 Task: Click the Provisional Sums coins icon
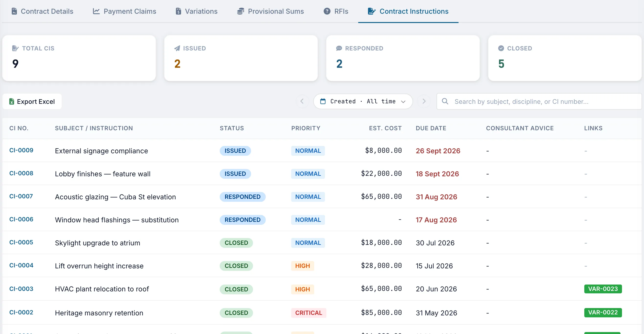pyautogui.click(x=241, y=11)
